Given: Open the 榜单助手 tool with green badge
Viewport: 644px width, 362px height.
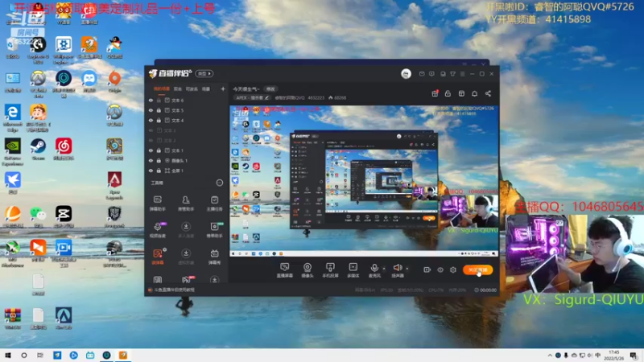Looking at the screenshot, I should tap(214, 230).
